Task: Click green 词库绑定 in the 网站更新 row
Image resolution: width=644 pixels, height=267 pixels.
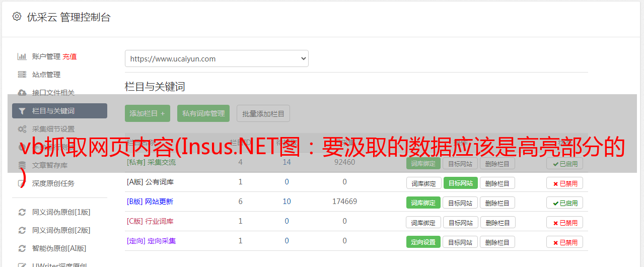Action: tap(423, 203)
